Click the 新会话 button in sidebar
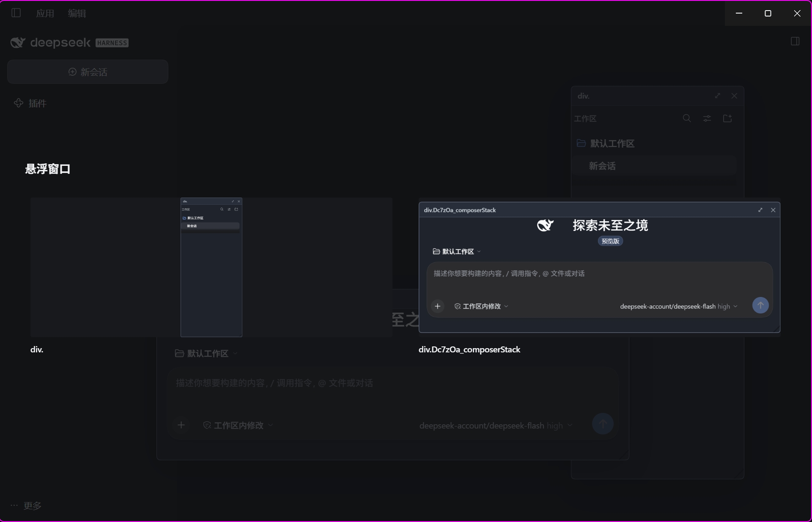The height and width of the screenshot is (522, 812). [88, 72]
